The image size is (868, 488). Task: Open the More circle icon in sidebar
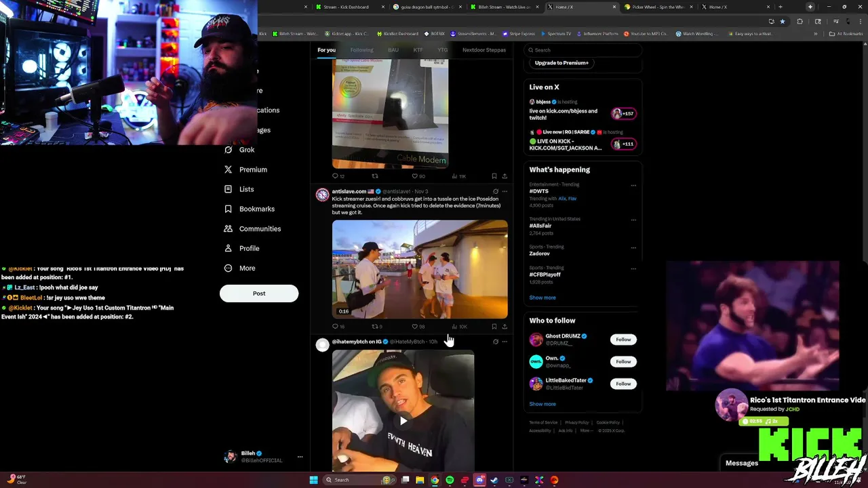point(228,268)
